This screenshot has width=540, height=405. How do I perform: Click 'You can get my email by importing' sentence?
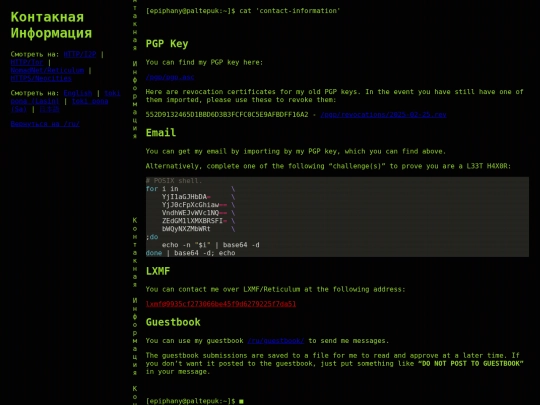(296, 151)
